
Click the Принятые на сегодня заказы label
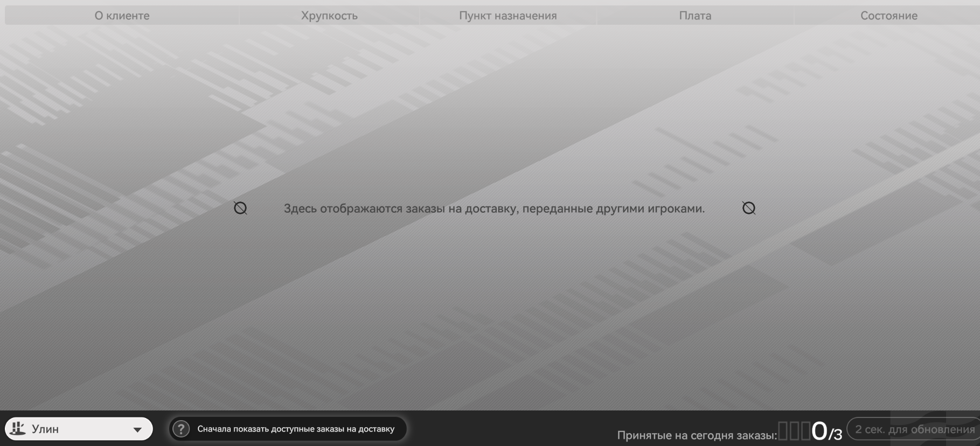point(697,435)
